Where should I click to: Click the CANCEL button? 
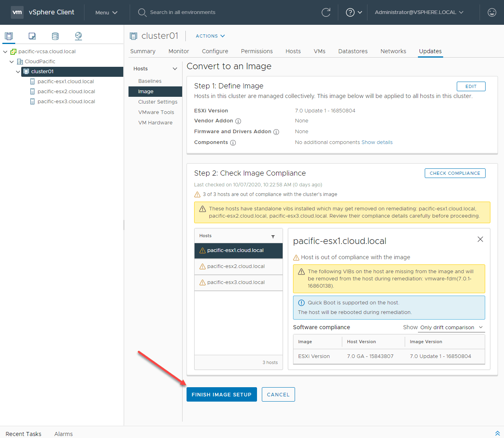tap(278, 394)
